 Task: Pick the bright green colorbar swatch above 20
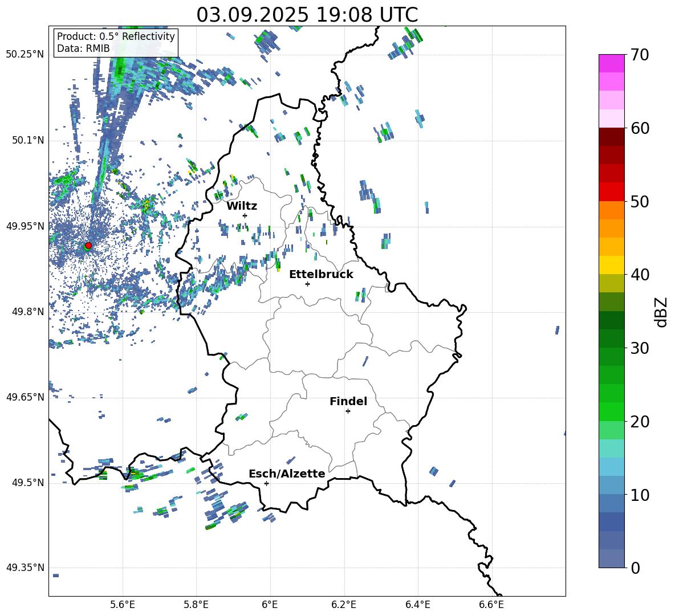point(612,411)
